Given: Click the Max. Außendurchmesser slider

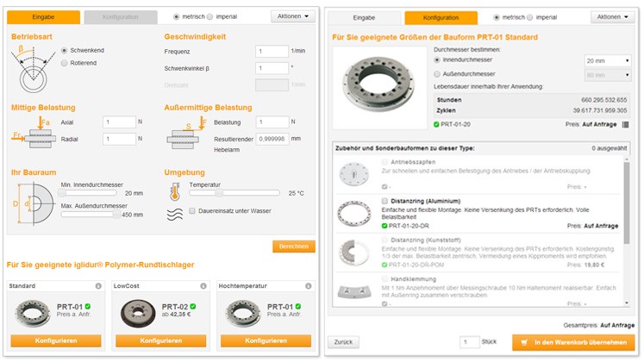Looking at the screenshot, I should coord(89,215).
